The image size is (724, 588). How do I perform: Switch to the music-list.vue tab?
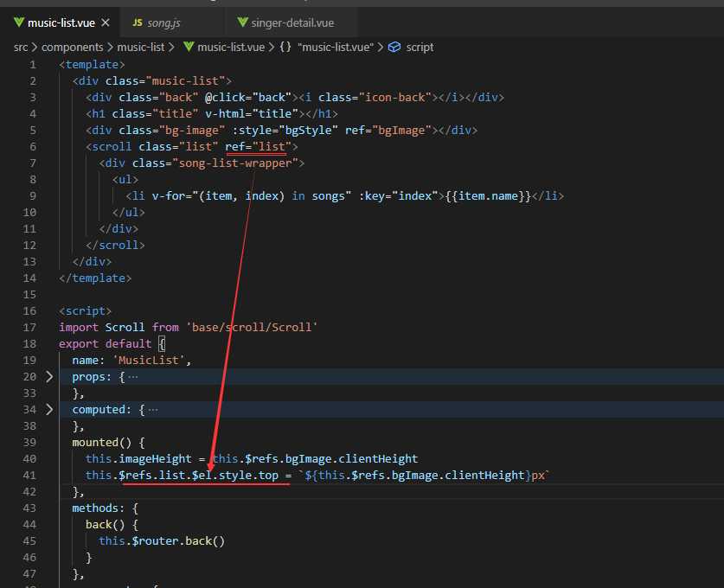coord(60,22)
